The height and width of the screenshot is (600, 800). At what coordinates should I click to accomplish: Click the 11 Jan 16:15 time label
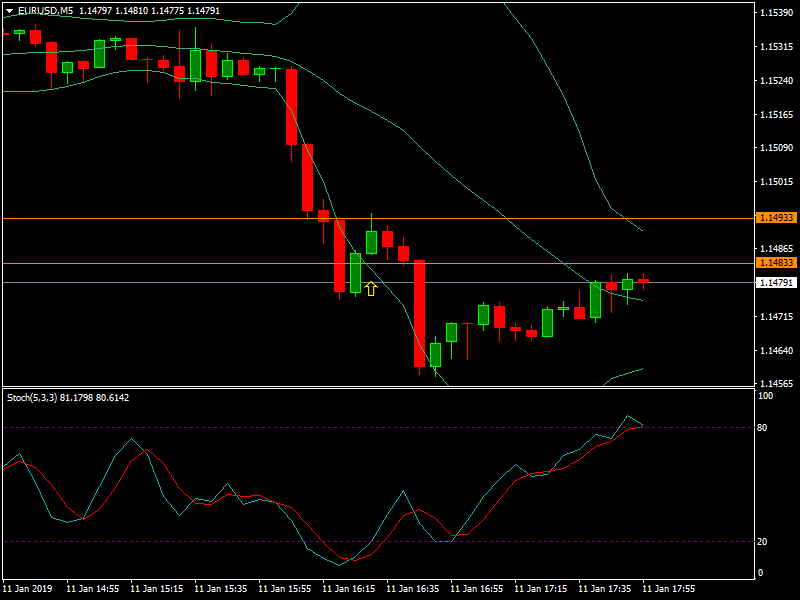coord(350,589)
